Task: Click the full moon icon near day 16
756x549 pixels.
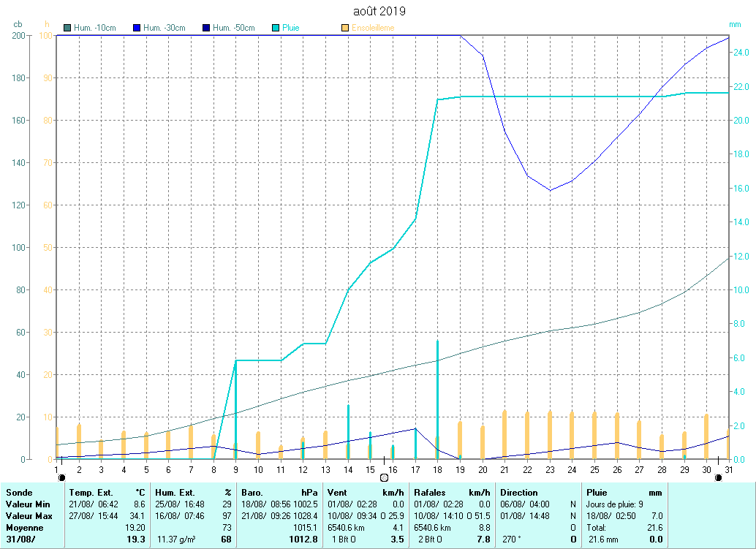Action: (384, 477)
